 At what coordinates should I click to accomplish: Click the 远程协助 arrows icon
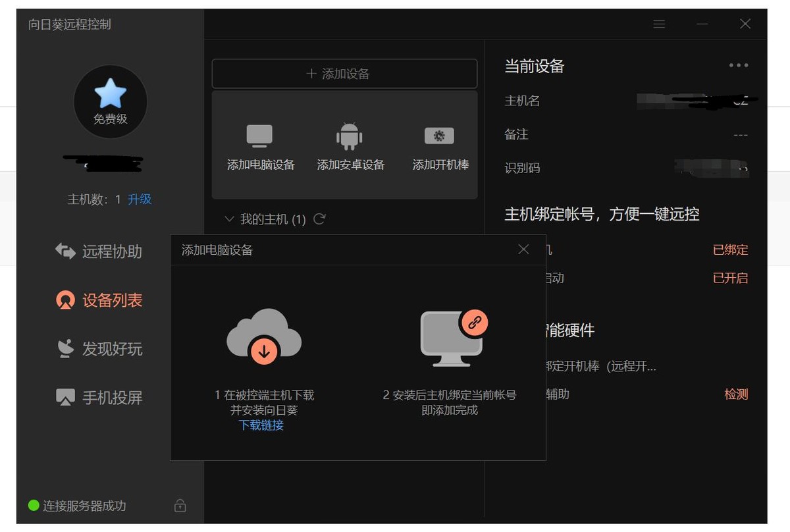coord(65,251)
